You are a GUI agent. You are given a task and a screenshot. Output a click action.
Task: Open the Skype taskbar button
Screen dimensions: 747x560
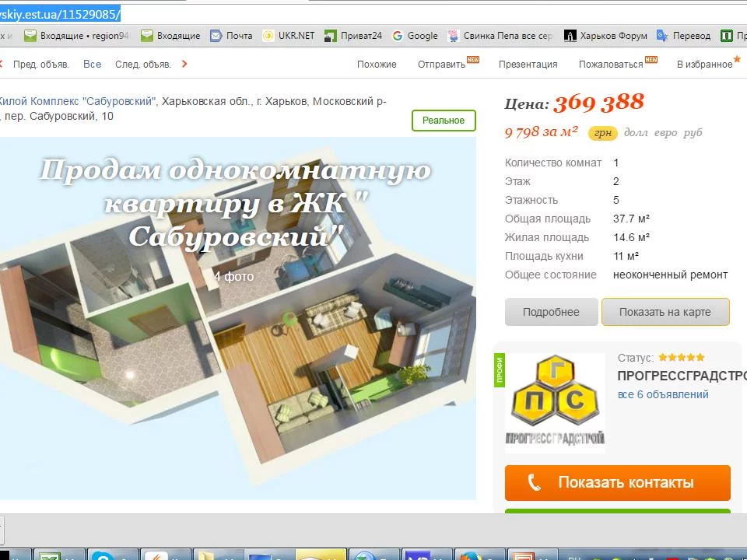(x=112, y=555)
